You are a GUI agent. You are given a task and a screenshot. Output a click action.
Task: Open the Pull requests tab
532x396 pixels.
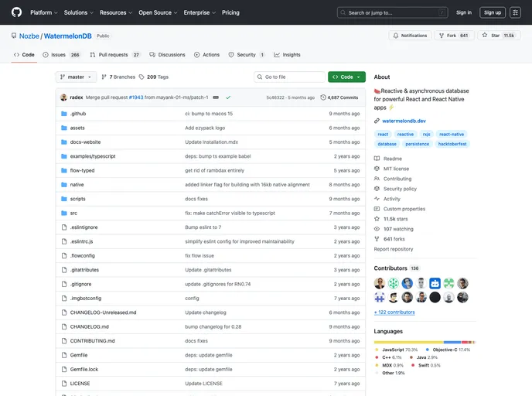tap(115, 55)
